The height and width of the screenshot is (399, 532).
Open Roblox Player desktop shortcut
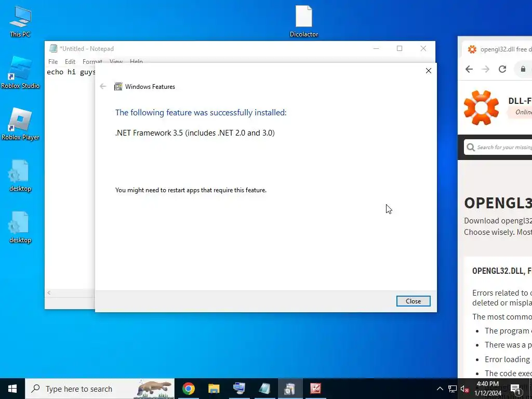(20, 124)
